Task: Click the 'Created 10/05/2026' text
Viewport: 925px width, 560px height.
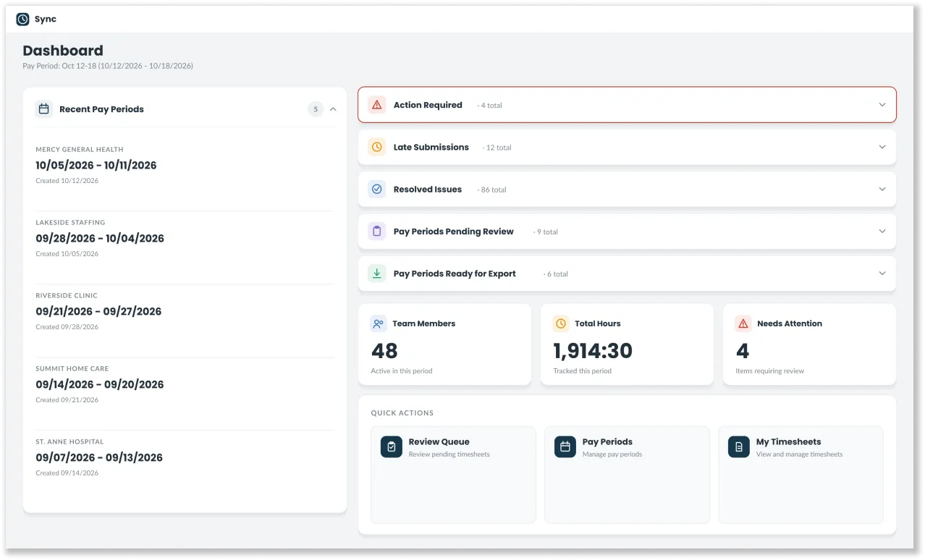Action: pos(67,254)
